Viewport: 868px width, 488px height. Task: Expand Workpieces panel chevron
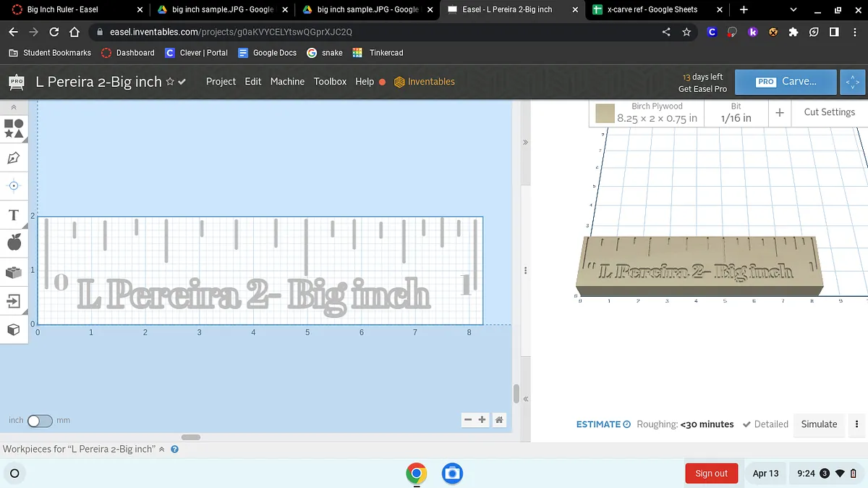pyautogui.click(x=162, y=449)
